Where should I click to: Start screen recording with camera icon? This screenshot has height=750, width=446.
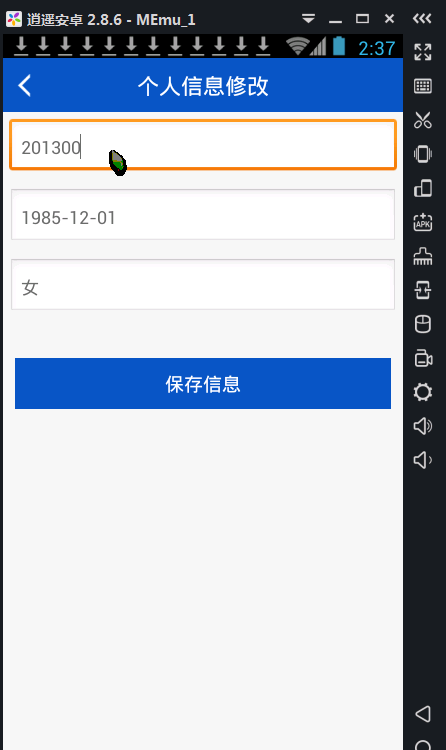click(423, 358)
